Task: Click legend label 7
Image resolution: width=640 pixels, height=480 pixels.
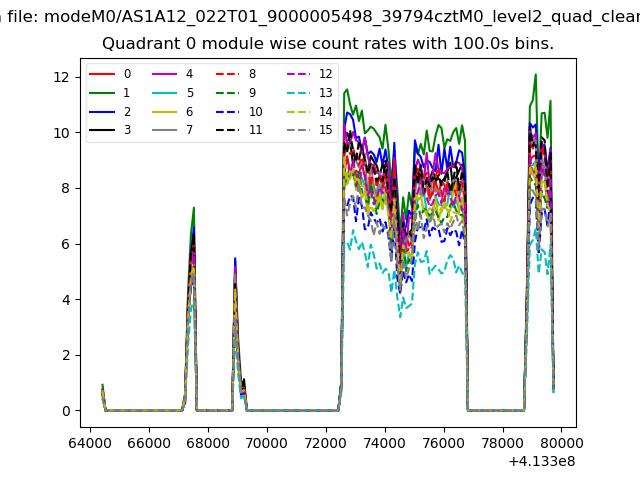Action: [190, 130]
